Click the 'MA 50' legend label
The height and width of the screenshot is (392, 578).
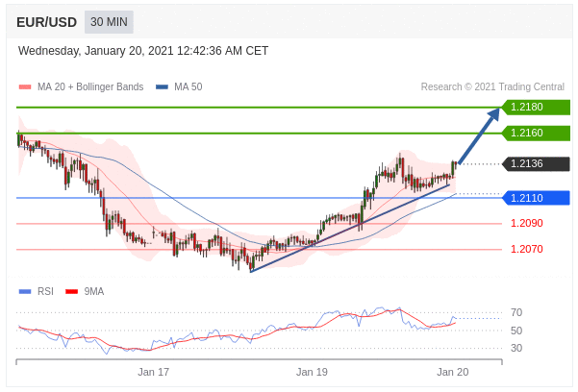click(x=188, y=86)
